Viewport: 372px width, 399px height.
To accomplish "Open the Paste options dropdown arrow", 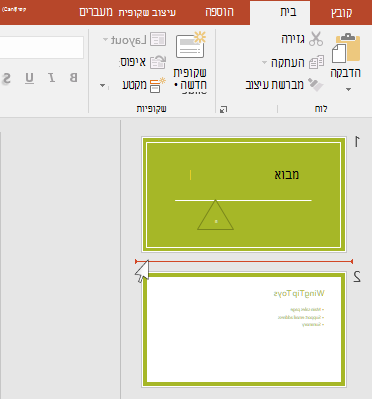I will 348,89.
